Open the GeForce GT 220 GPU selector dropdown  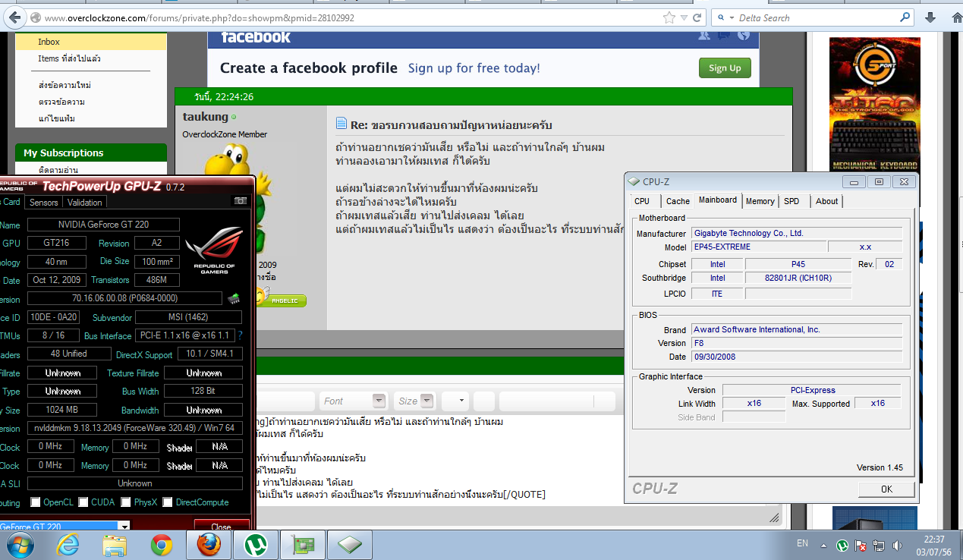pos(124,526)
